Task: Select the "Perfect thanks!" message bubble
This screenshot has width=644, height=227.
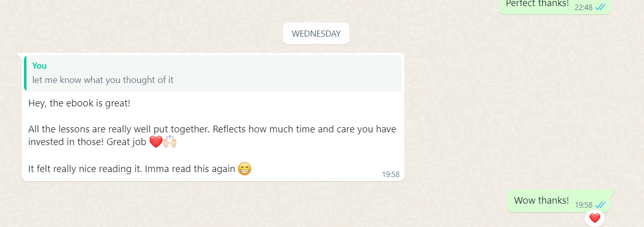Action: point(537,4)
